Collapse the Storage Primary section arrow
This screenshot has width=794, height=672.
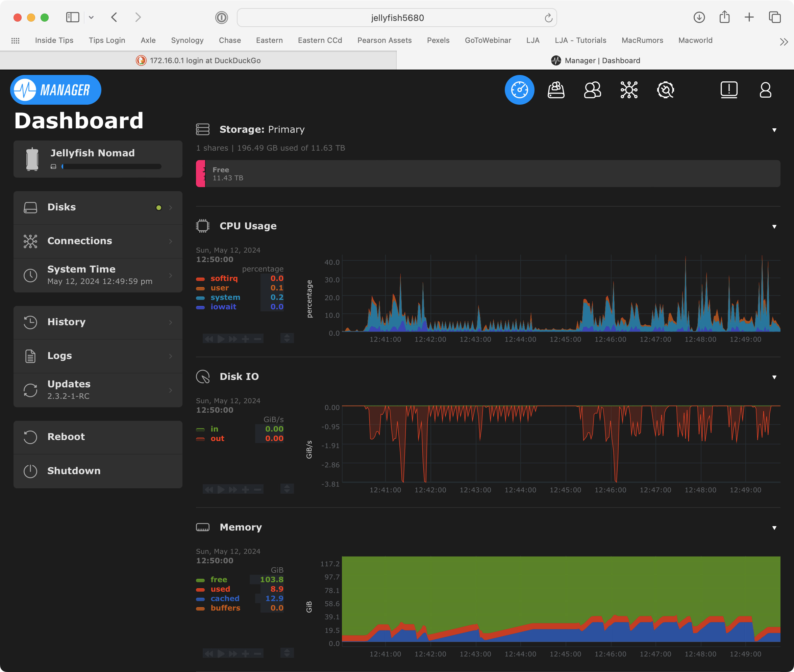774,130
